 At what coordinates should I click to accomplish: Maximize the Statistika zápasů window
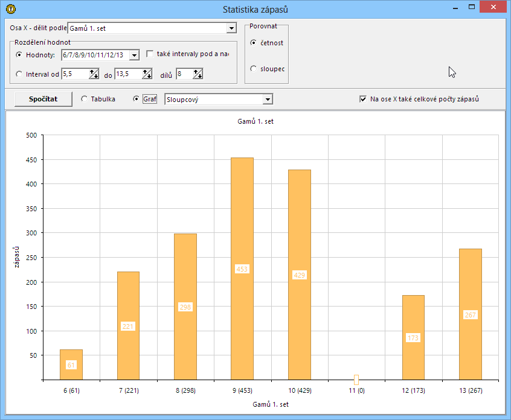pyautogui.click(x=472, y=7)
